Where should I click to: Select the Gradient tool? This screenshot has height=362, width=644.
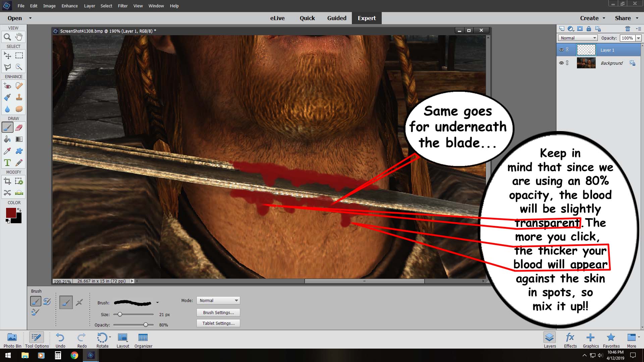pyautogui.click(x=19, y=139)
